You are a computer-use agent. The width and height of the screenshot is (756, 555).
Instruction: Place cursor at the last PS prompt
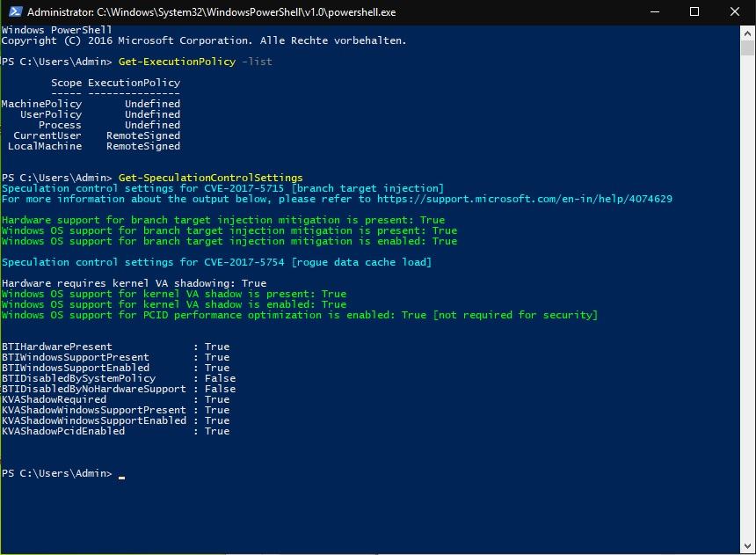coord(121,474)
